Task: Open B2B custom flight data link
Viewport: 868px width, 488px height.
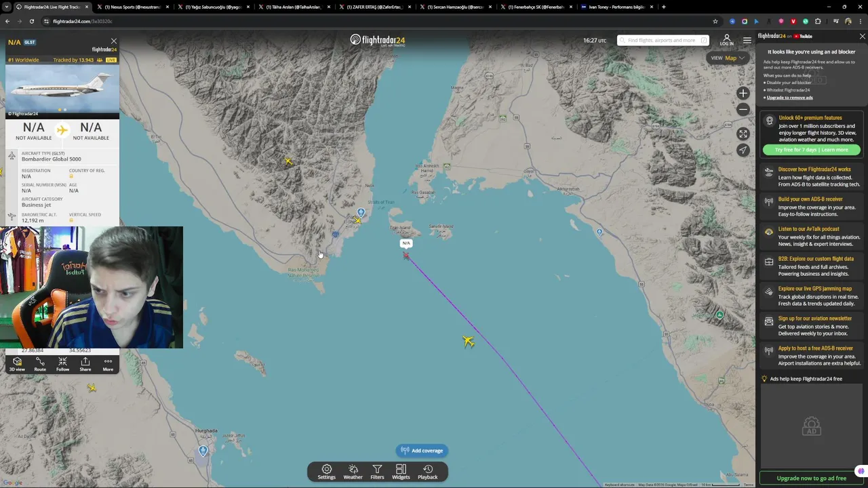Action: pyautogui.click(x=812, y=266)
